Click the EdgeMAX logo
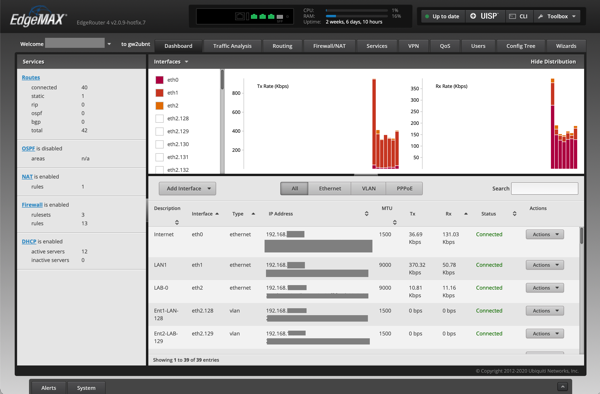Viewport: 600px width, 394px height. point(38,18)
